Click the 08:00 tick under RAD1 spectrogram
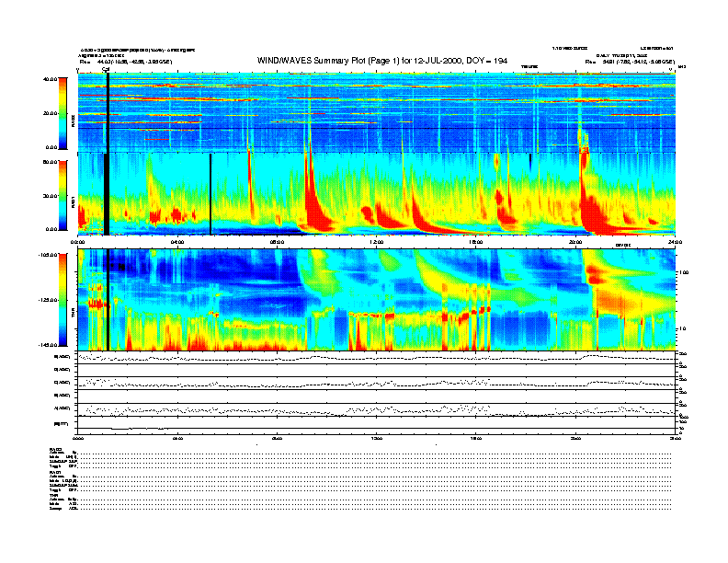 [277, 242]
